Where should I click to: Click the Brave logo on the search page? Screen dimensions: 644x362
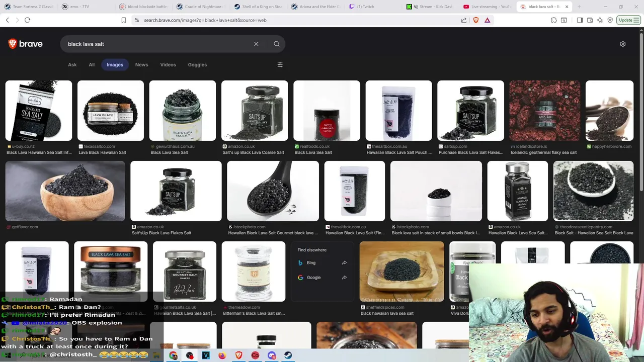[x=25, y=44]
